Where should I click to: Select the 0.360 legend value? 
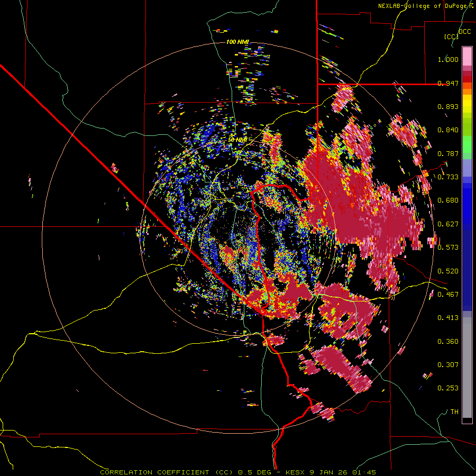point(448,342)
